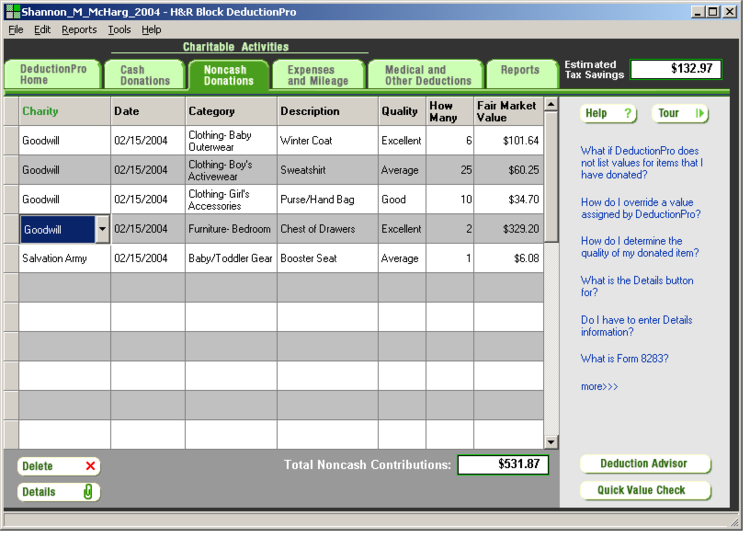Click the DeductionPro app icon in title bar
The height and width of the screenshot is (538, 750).
click(12, 11)
